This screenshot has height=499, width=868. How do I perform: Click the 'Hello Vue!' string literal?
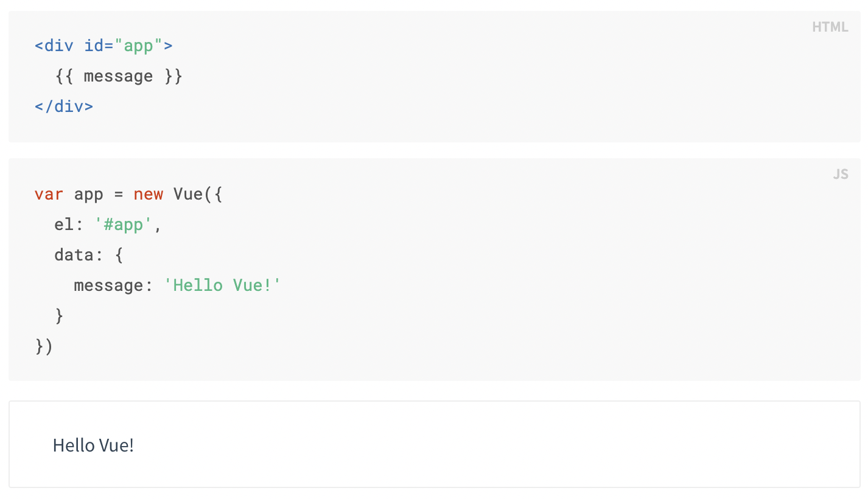[x=223, y=285]
